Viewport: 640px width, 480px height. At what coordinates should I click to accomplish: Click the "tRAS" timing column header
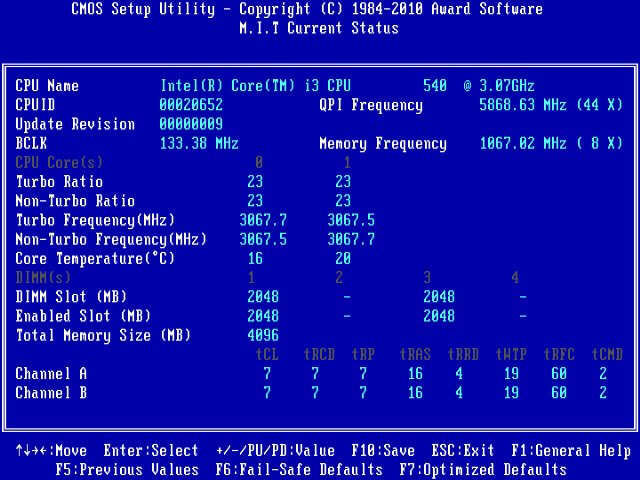pyautogui.click(x=415, y=354)
